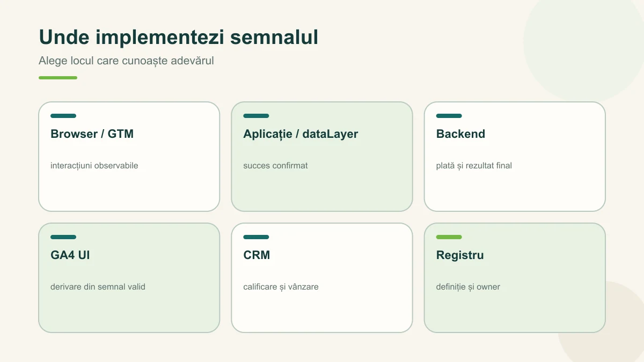Select the 'plată și rezultat final' text
644x362 pixels.
[x=474, y=166]
